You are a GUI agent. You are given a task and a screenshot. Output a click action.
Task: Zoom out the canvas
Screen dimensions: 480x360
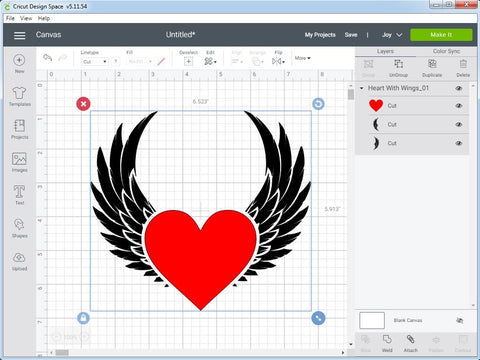56,337
